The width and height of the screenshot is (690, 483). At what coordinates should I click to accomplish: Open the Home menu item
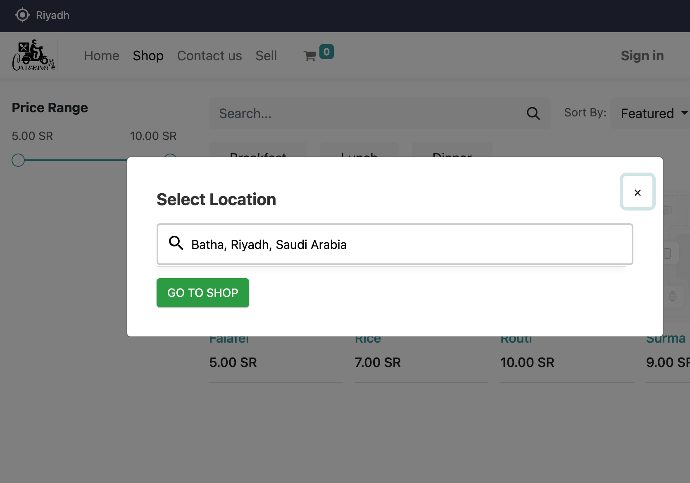click(x=101, y=56)
